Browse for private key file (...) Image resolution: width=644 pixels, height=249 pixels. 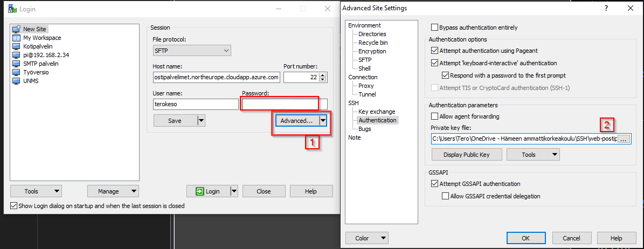624,139
